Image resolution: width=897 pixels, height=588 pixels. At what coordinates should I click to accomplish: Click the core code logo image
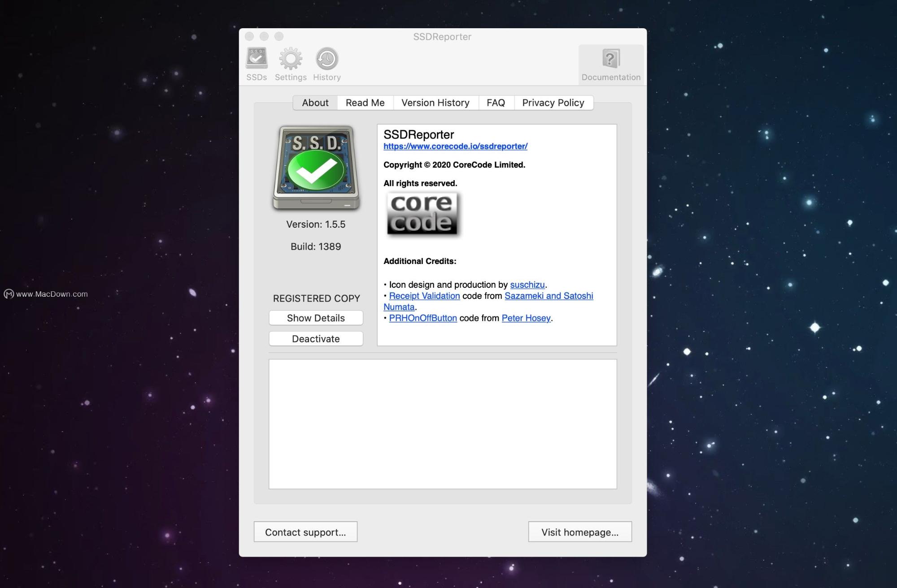tap(422, 214)
